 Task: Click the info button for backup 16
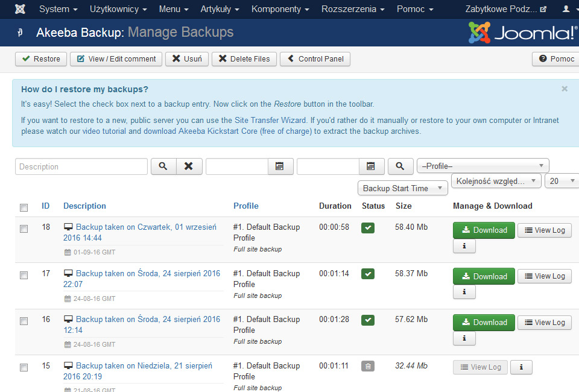click(464, 338)
